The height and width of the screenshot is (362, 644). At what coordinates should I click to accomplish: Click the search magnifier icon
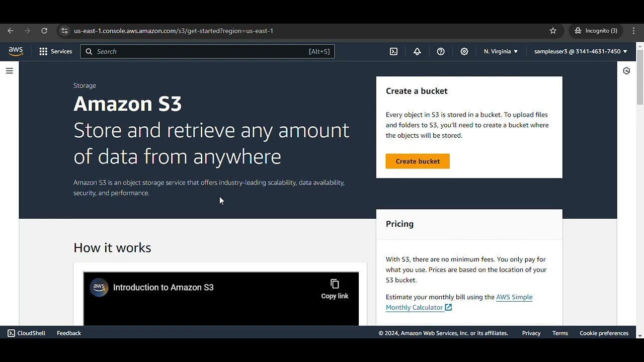(89, 51)
